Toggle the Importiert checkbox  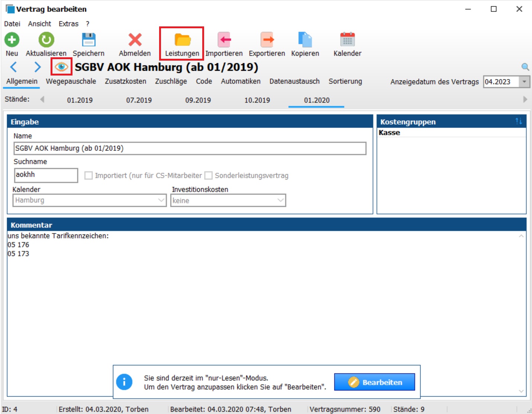tap(88, 176)
